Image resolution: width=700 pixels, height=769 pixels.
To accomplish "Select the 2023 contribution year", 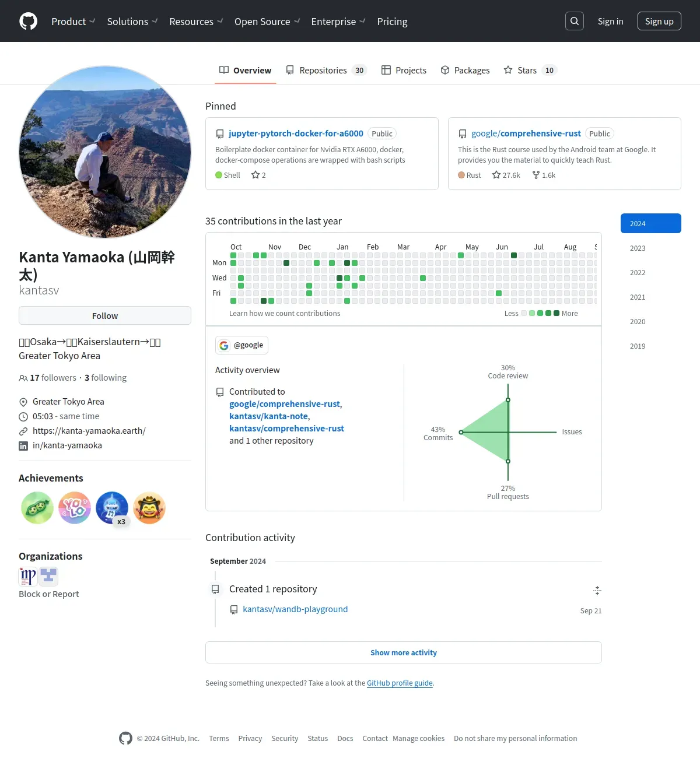I will point(651,248).
